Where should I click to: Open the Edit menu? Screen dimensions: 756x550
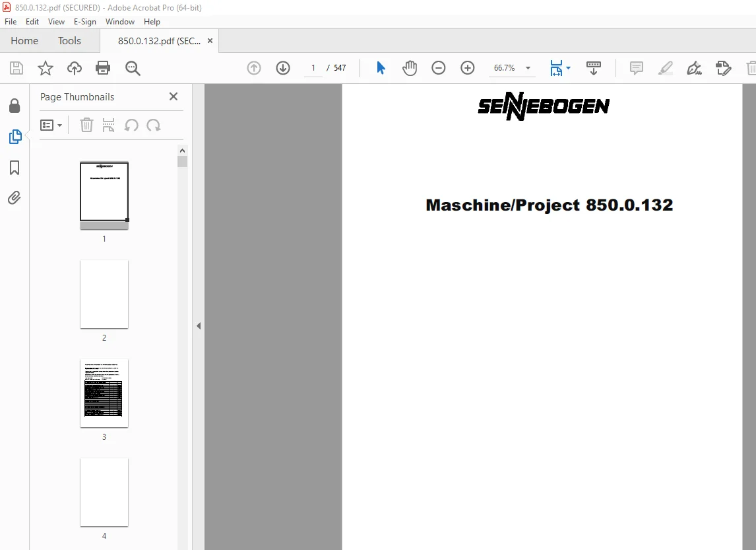coord(32,22)
